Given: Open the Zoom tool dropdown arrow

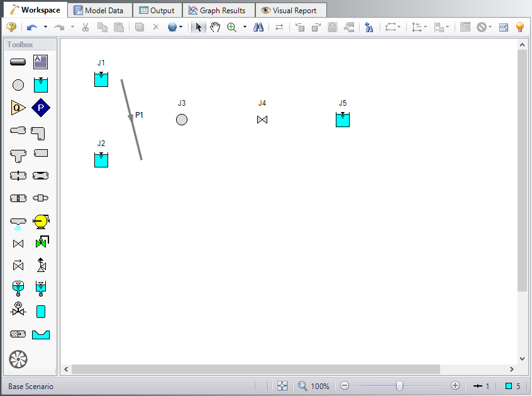Looking at the screenshot, I should [245, 27].
